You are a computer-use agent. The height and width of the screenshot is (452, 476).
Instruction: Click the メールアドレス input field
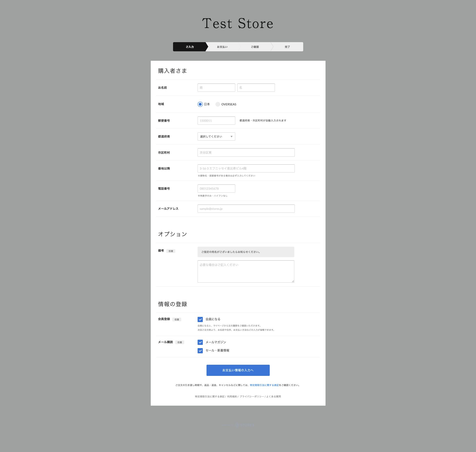click(246, 209)
